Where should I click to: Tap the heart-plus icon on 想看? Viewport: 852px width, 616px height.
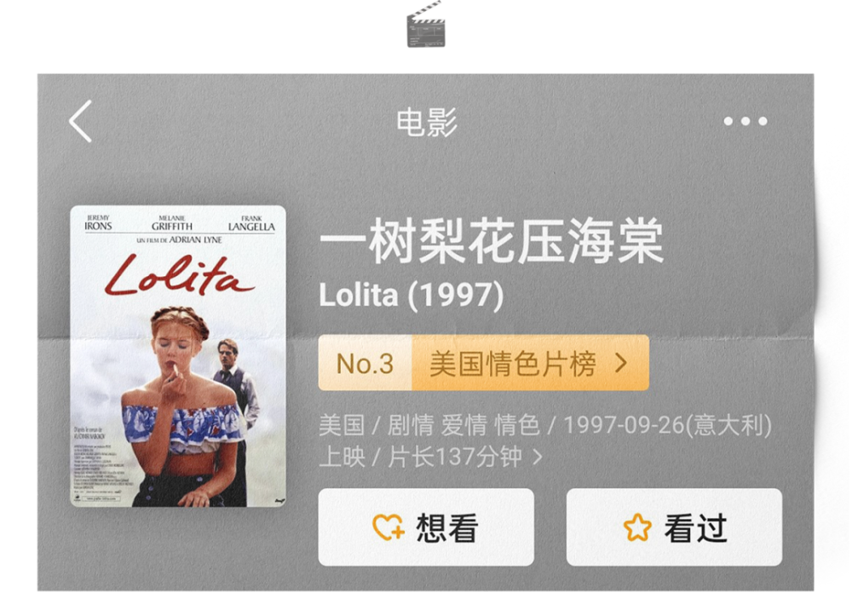(389, 527)
